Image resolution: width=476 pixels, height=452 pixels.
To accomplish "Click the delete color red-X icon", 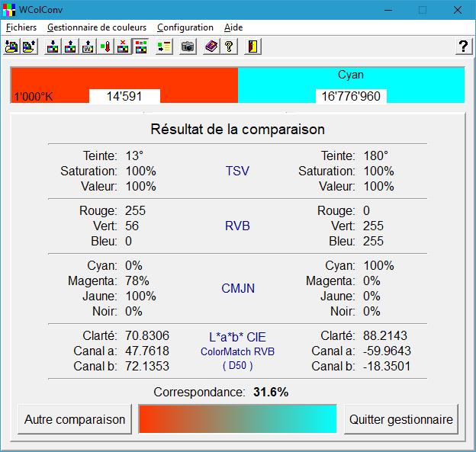I will coord(123,46).
